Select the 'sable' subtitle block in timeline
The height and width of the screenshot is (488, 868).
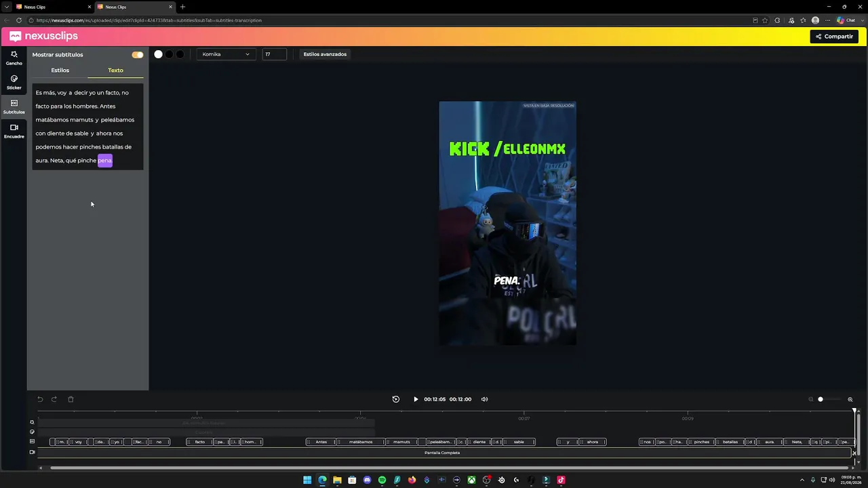point(519,442)
